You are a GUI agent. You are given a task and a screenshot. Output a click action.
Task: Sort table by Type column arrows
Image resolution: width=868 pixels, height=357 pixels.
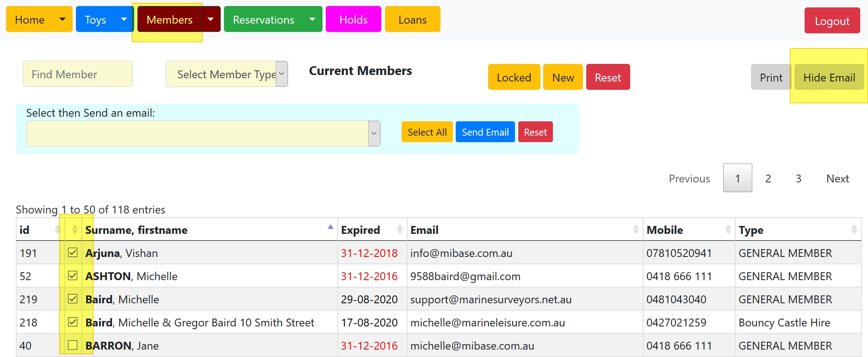coord(854,229)
